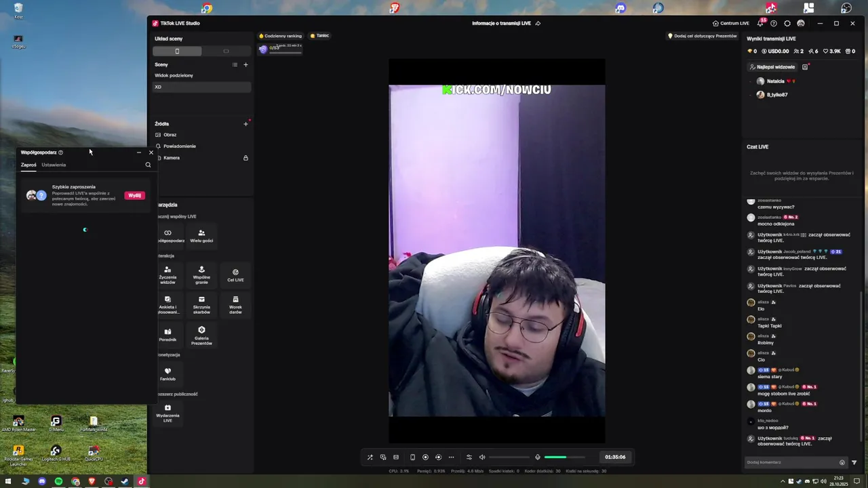This screenshot has height=488, width=868.
Task: Open Skrzynia skarbów tool
Action: [x=201, y=305]
